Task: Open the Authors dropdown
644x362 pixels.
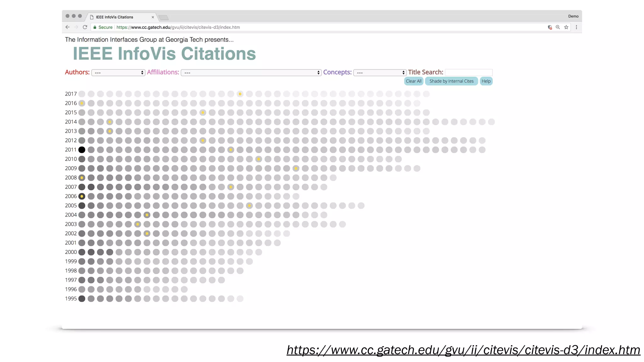Action: click(118, 73)
